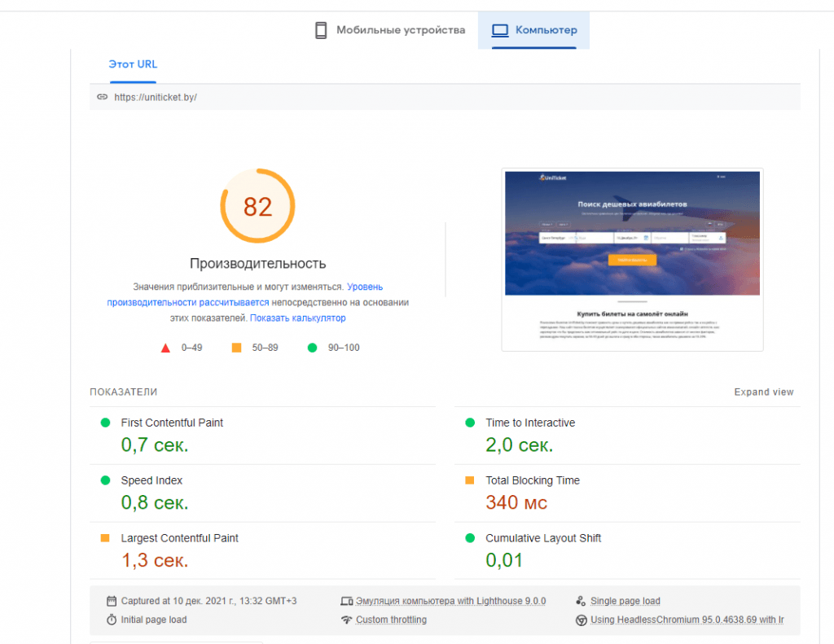Expand view of the metrics section
The width and height of the screenshot is (834, 644).
pos(764,392)
